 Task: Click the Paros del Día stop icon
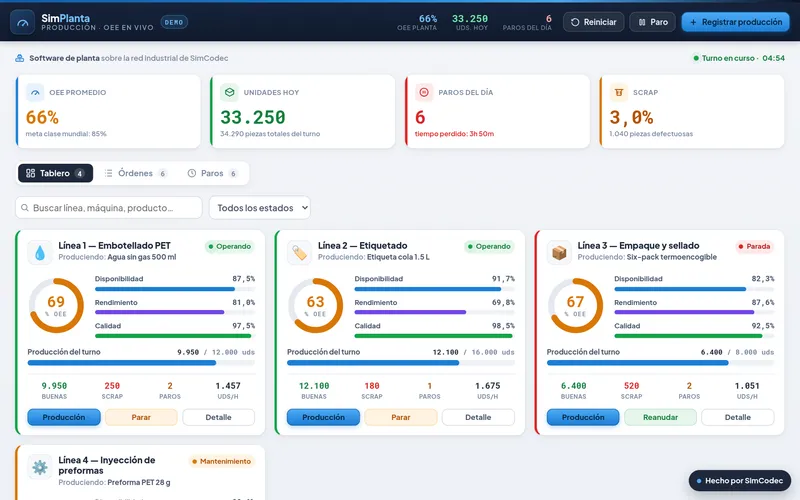[424, 92]
